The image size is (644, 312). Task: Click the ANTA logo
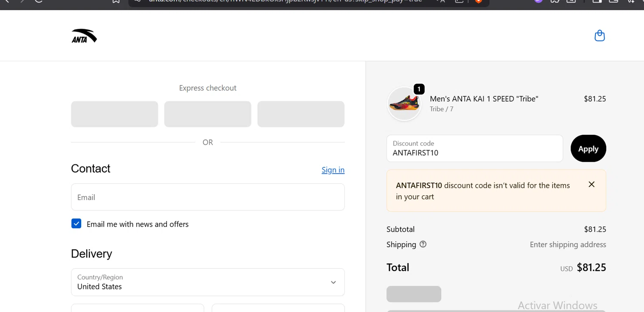point(84,36)
